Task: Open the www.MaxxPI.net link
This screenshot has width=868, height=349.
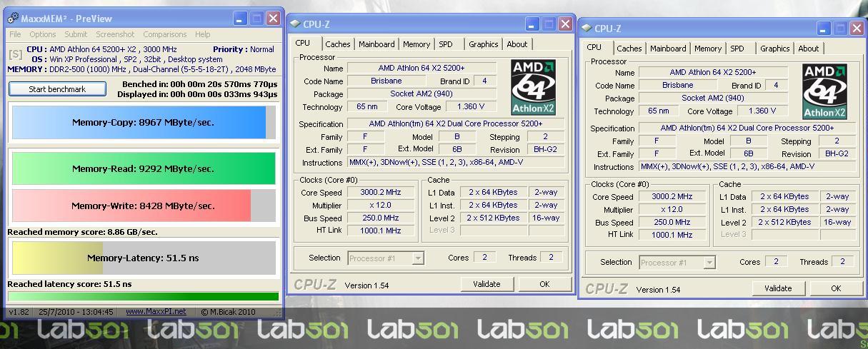Action: (x=156, y=312)
